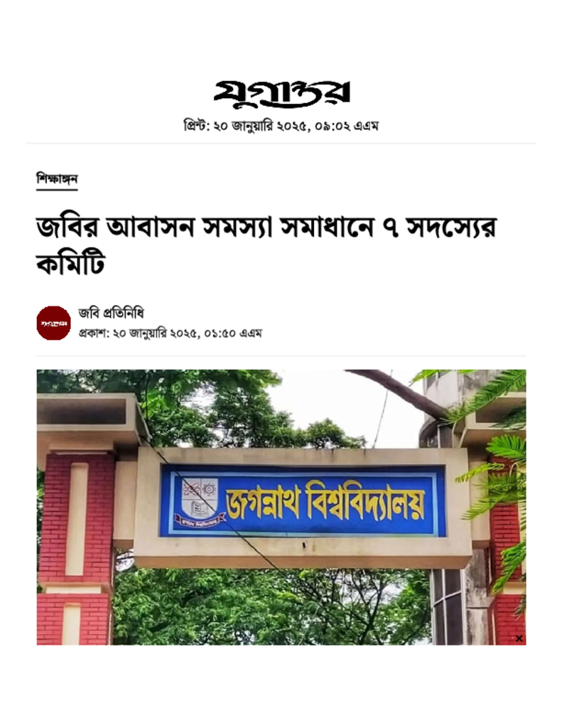Click the প্রিন্ট date and time line

pyautogui.click(x=281, y=126)
